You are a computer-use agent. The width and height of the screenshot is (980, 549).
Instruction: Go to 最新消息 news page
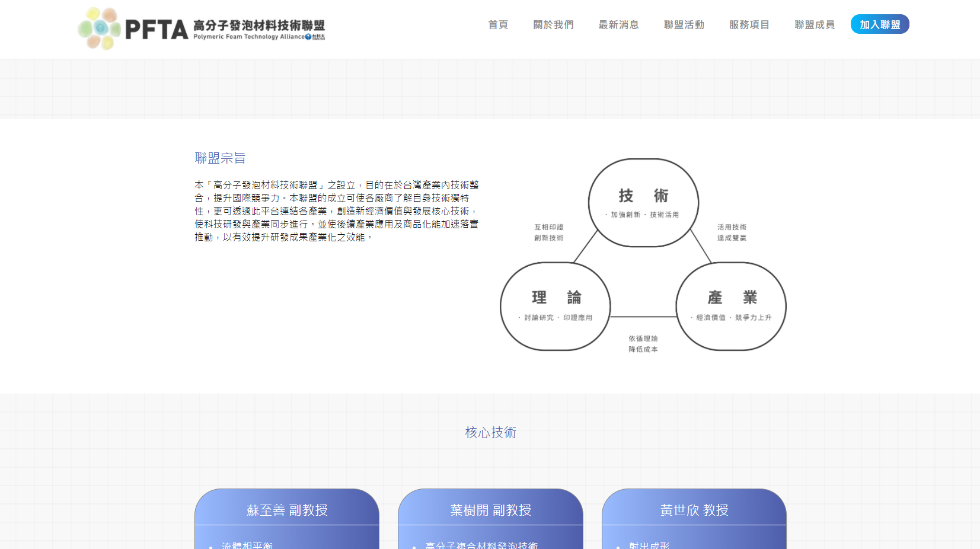click(618, 25)
